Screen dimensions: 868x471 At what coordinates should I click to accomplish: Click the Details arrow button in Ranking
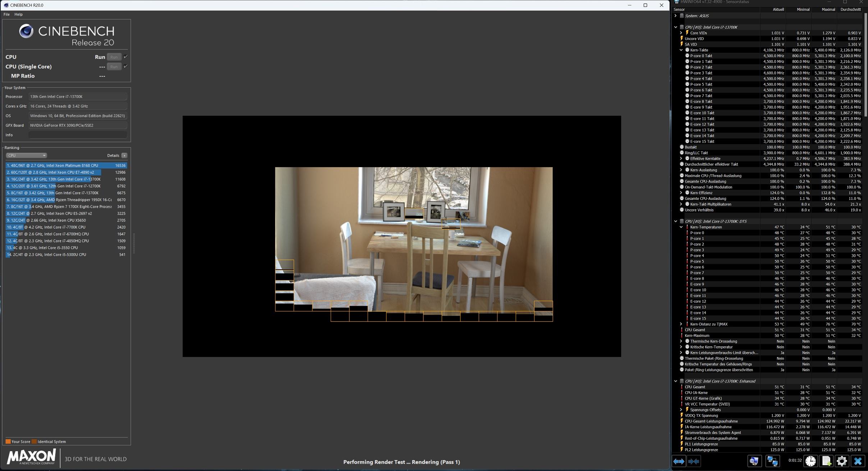tap(124, 156)
